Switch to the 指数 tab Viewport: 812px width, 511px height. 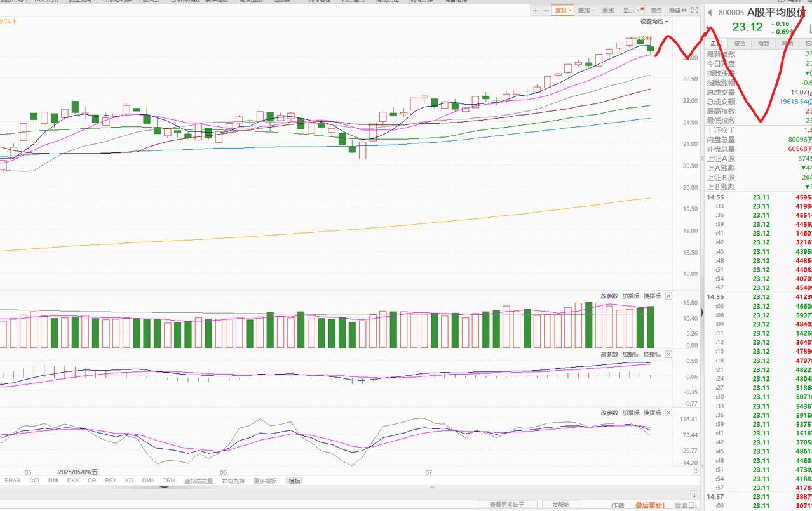[x=763, y=43]
